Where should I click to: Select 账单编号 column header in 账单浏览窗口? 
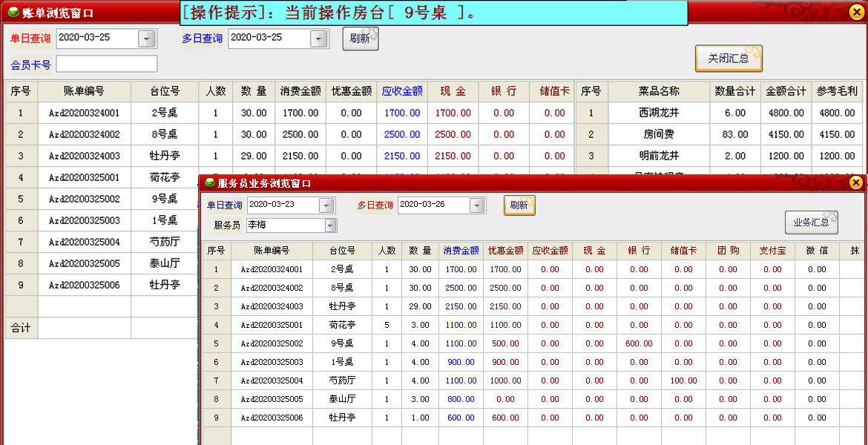[84, 91]
